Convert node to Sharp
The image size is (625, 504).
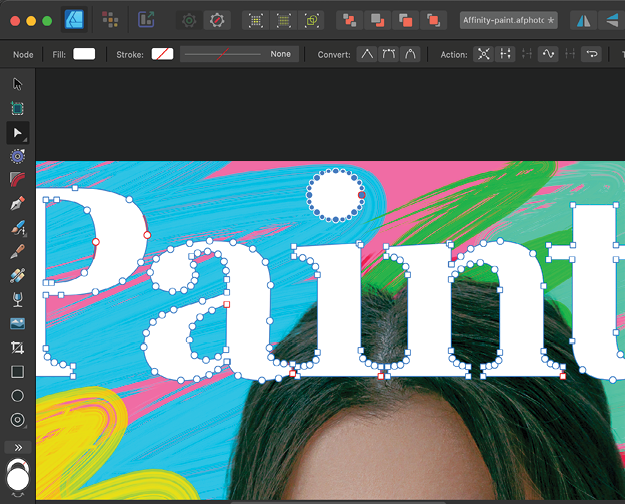(367, 54)
